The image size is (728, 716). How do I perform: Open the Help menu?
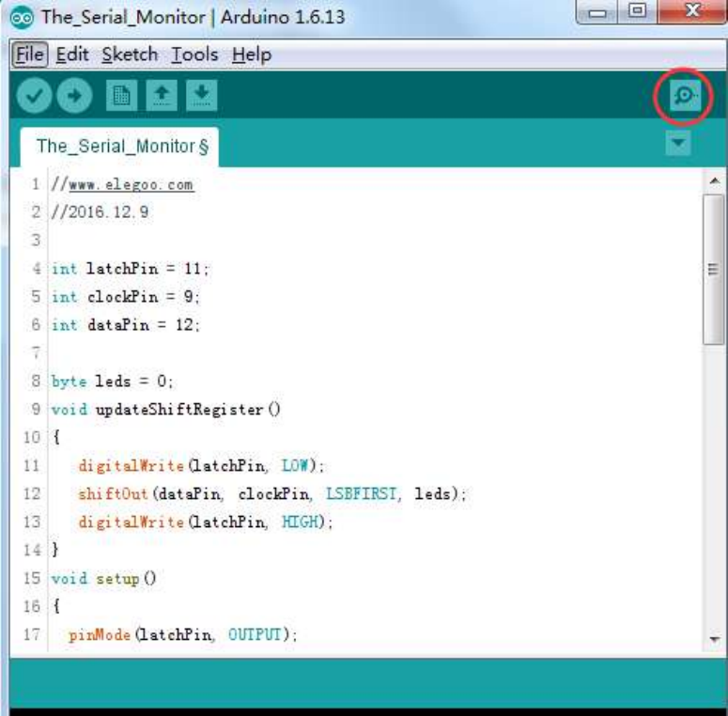click(x=252, y=54)
